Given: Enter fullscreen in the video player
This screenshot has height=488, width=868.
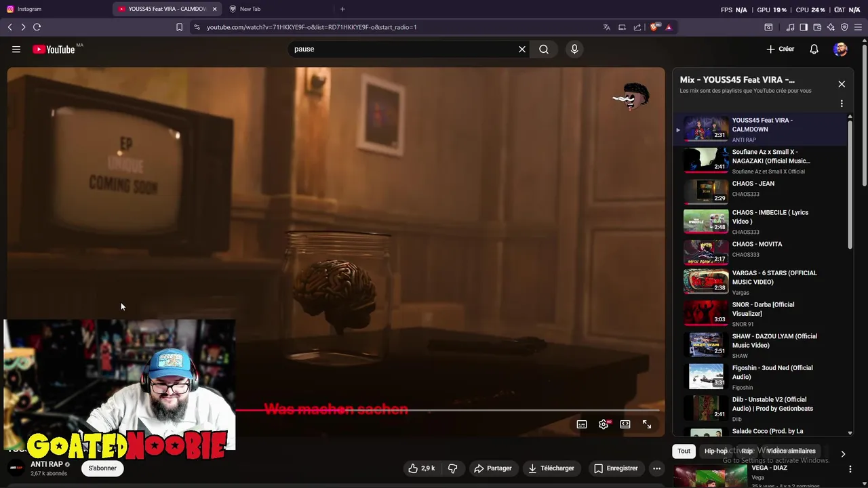Looking at the screenshot, I should pos(647,424).
